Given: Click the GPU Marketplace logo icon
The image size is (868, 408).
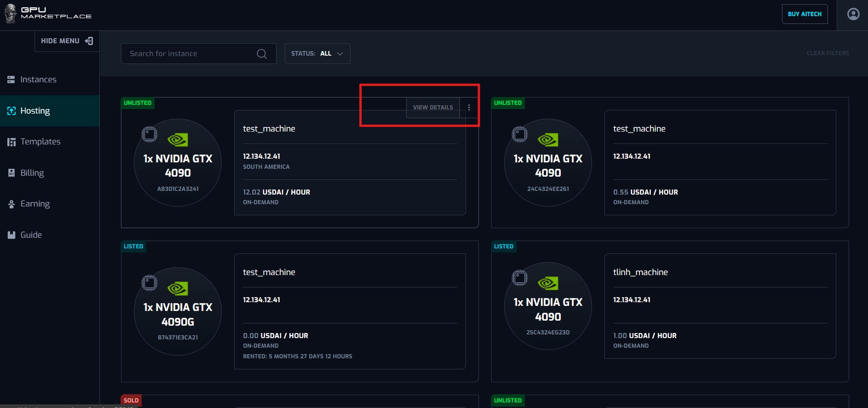Looking at the screenshot, I should pyautogui.click(x=11, y=14).
